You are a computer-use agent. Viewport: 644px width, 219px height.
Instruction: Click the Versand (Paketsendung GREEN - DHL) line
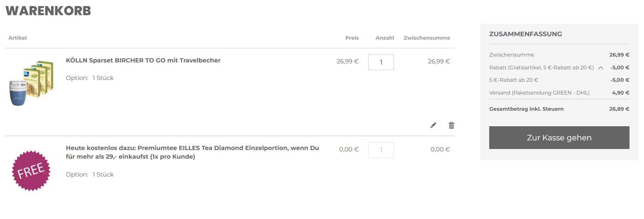539,93
